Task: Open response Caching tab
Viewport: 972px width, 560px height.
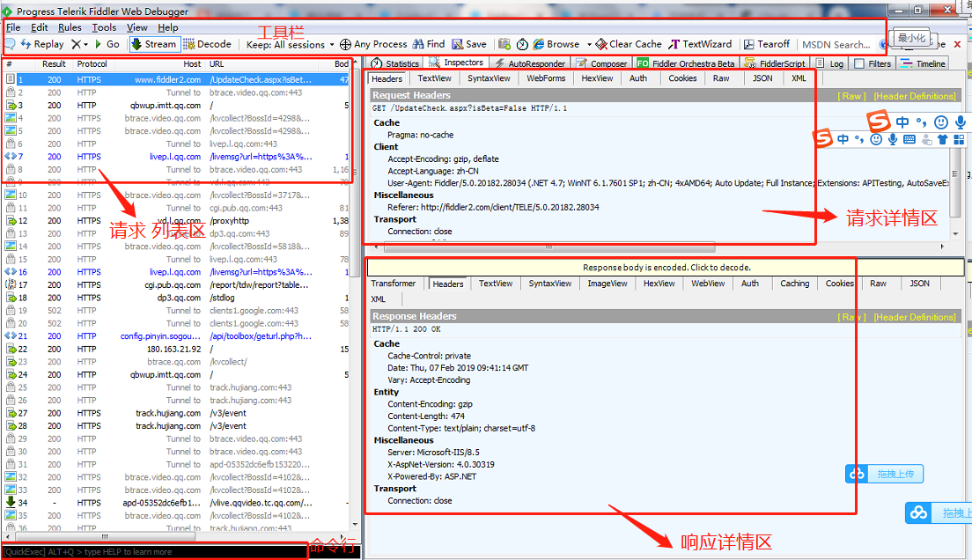Action: [794, 284]
